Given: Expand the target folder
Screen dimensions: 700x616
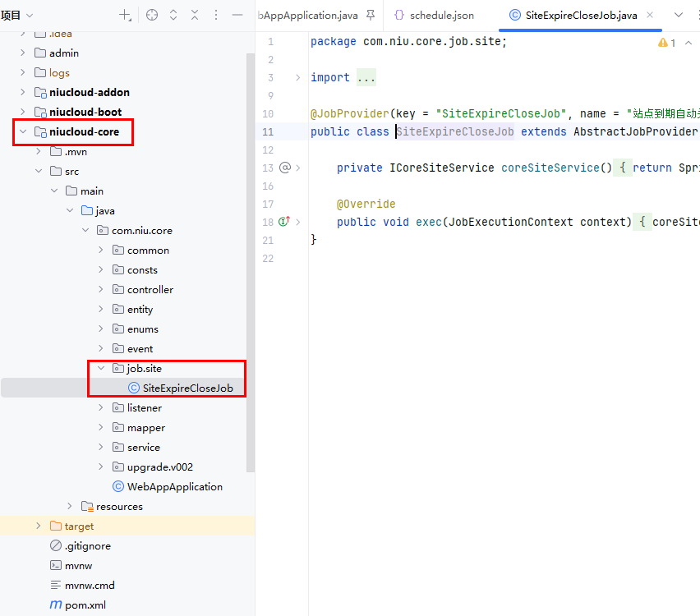Looking at the screenshot, I should 38,526.
